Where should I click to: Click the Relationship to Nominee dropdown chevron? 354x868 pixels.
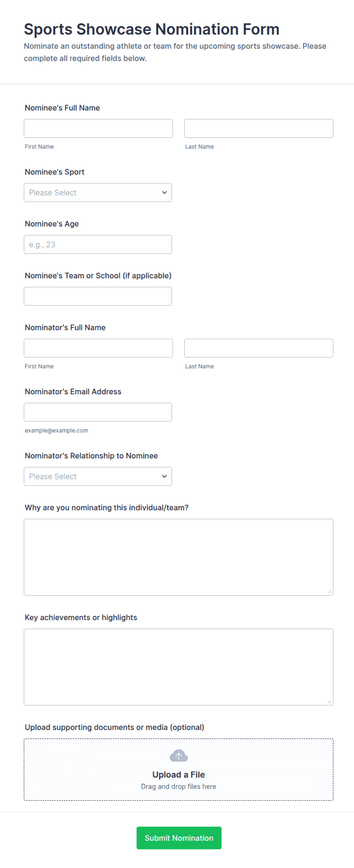pyautogui.click(x=164, y=476)
